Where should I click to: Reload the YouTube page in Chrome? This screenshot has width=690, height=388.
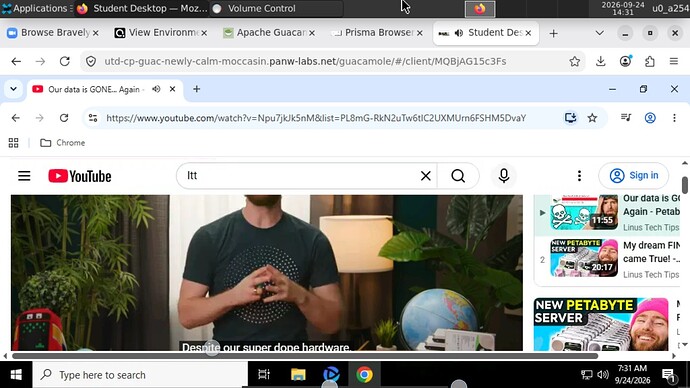(x=64, y=118)
